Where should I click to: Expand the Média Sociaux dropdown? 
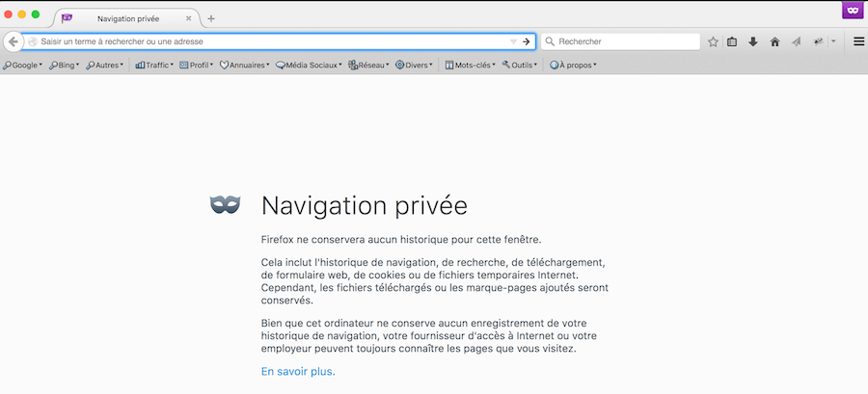(309, 66)
